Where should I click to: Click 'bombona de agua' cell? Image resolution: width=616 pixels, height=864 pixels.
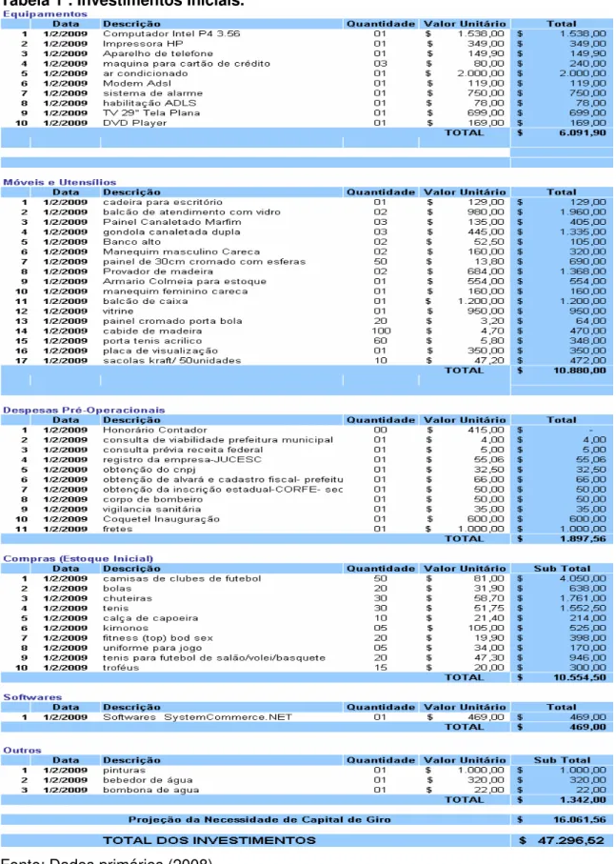coord(150,790)
